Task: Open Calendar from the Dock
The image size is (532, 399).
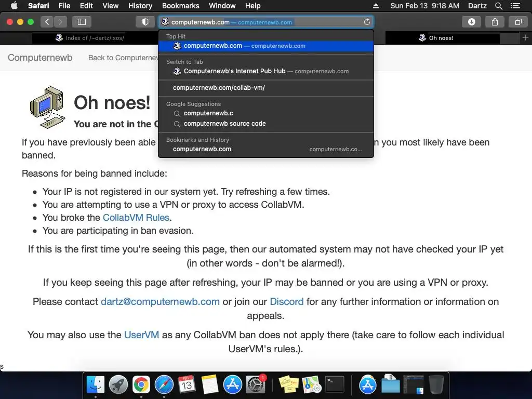Action: pos(187,385)
